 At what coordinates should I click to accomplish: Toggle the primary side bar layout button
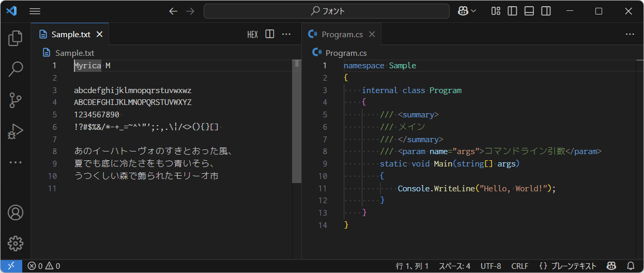point(512,11)
